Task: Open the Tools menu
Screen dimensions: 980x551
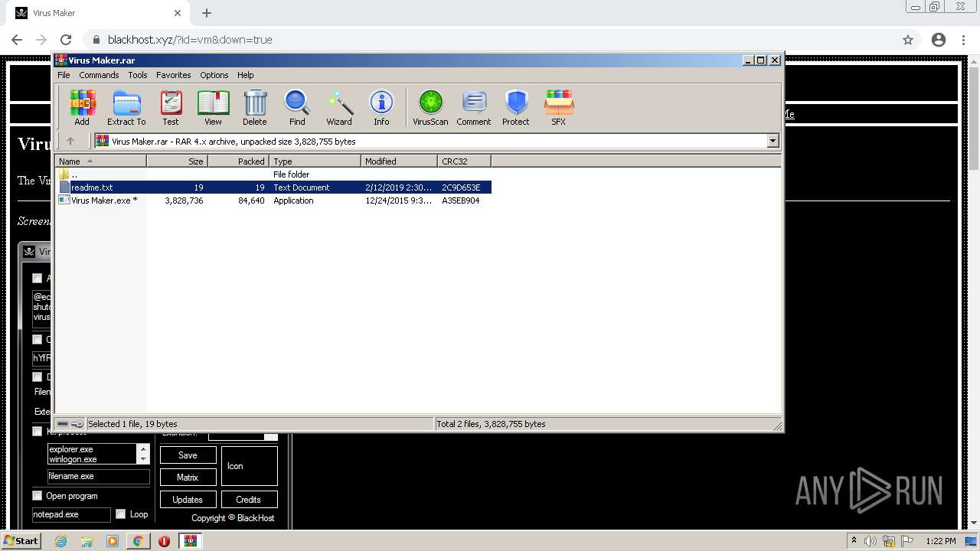Action: (x=138, y=75)
